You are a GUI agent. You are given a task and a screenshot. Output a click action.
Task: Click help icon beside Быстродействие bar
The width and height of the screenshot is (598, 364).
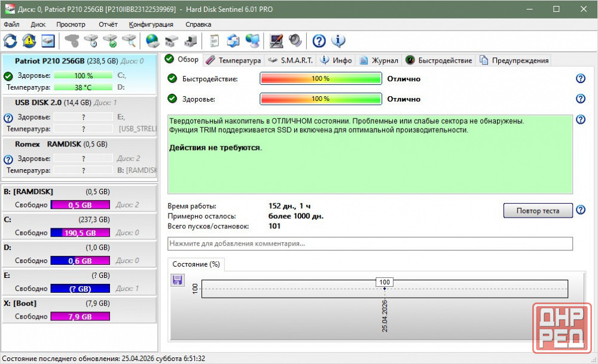[580, 79]
